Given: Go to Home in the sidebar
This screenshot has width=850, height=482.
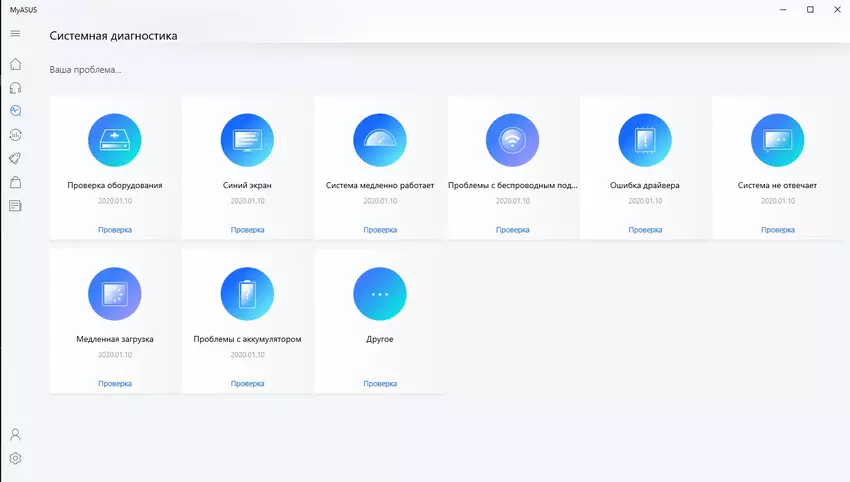Looking at the screenshot, I should [15, 64].
